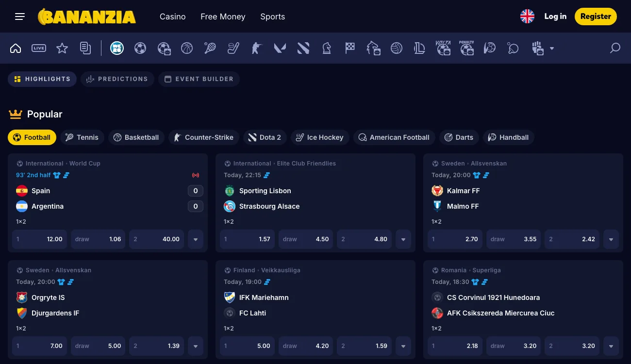This screenshot has height=364, width=631.
Task: Expand more markets for Spain vs Argentina
Action: (x=196, y=239)
